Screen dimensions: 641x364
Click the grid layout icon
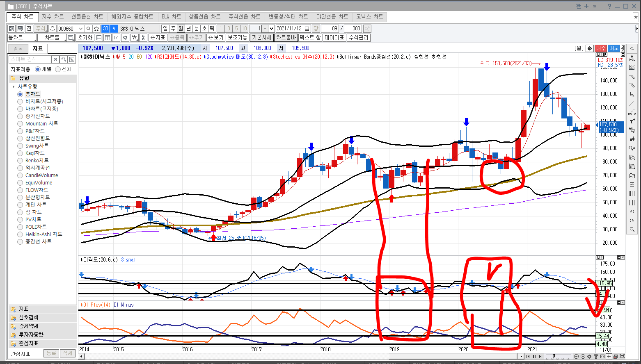[99, 38]
